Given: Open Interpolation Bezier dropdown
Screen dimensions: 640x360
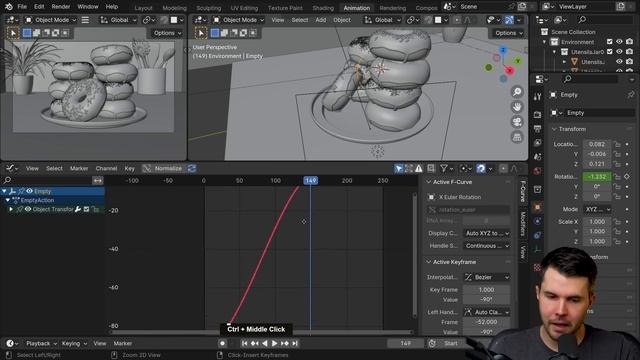Looking at the screenshot, I should pos(487,277).
